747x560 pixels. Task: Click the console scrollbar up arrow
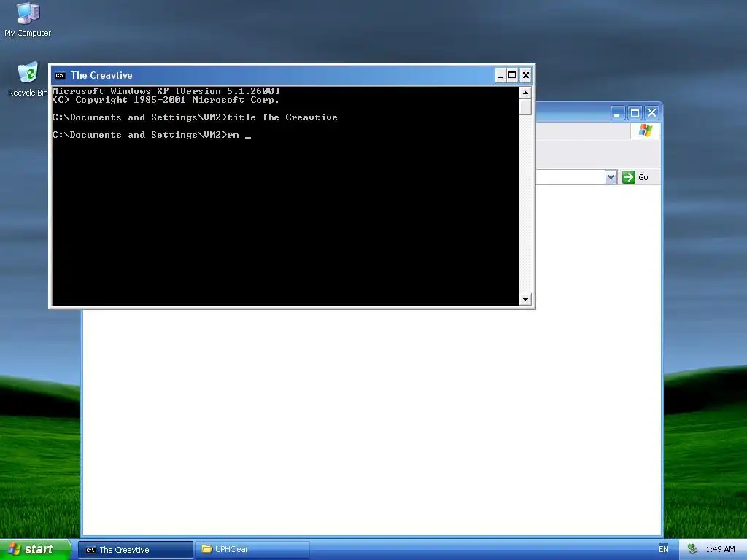[525, 93]
